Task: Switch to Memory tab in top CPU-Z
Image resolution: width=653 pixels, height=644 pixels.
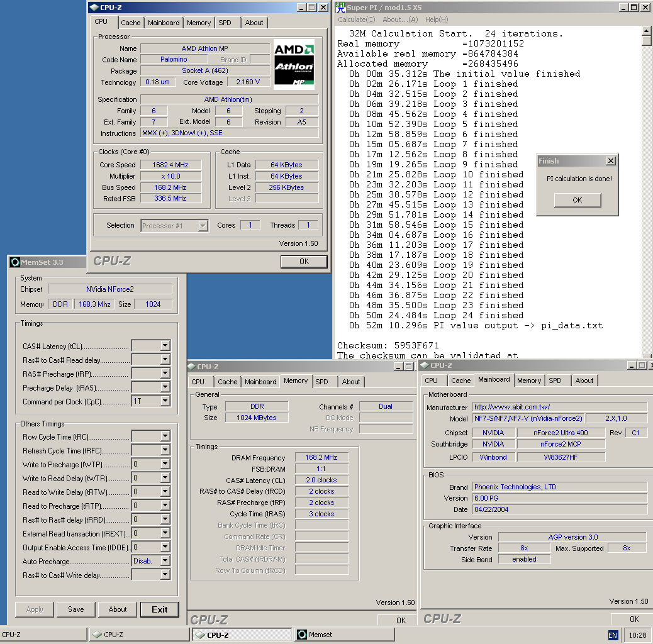Action: 199,23
